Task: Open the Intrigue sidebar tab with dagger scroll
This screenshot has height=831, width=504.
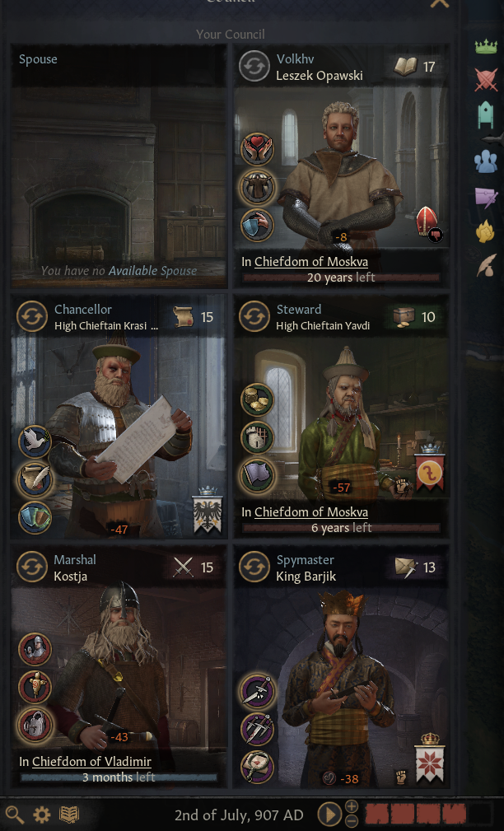Action: tap(485, 198)
